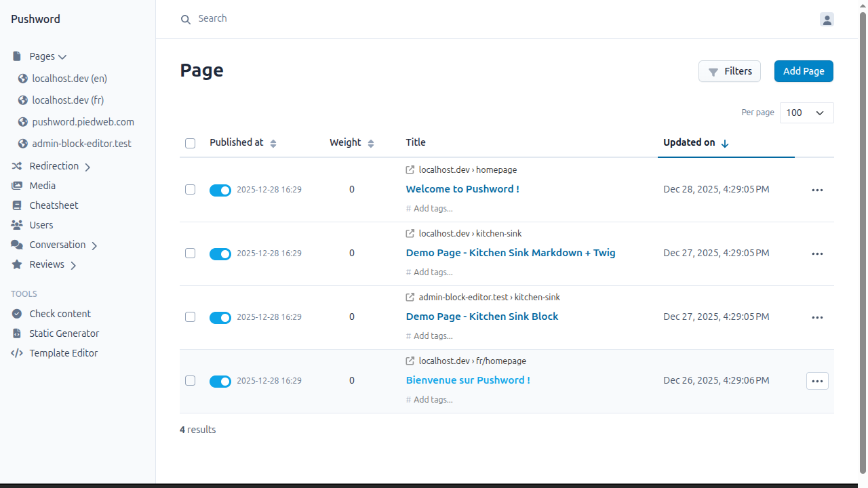This screenshot has width=868, height=488.
Task: Click the external link icon beside localhost.dev homepage
Action: tap(410, 169)
